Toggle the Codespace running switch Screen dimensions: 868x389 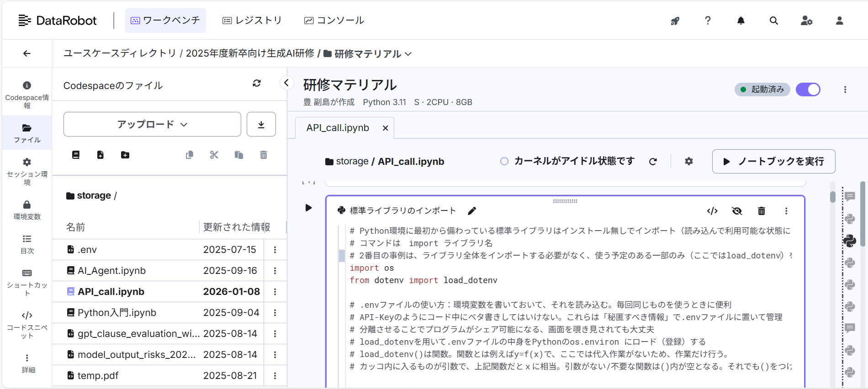click(x=808, y=89)
